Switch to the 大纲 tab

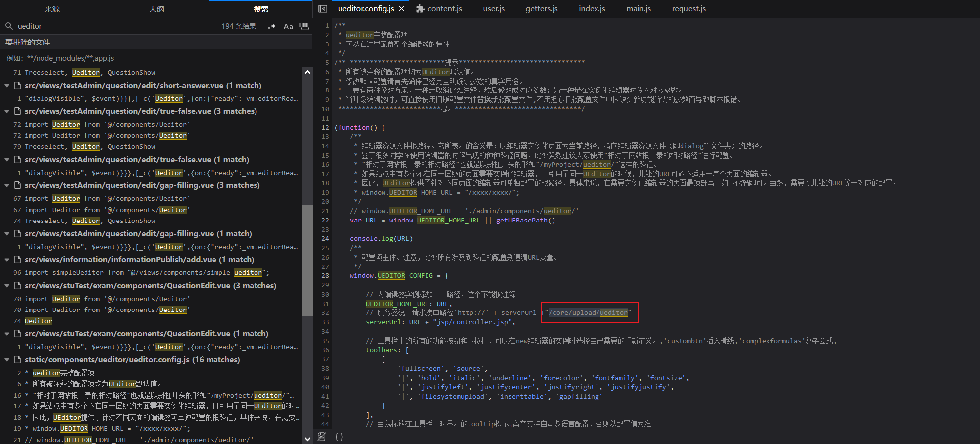pos(156,9)
